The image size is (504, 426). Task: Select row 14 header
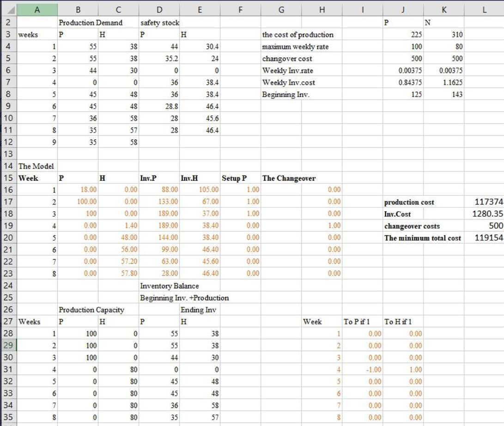(x=8, y=166)
